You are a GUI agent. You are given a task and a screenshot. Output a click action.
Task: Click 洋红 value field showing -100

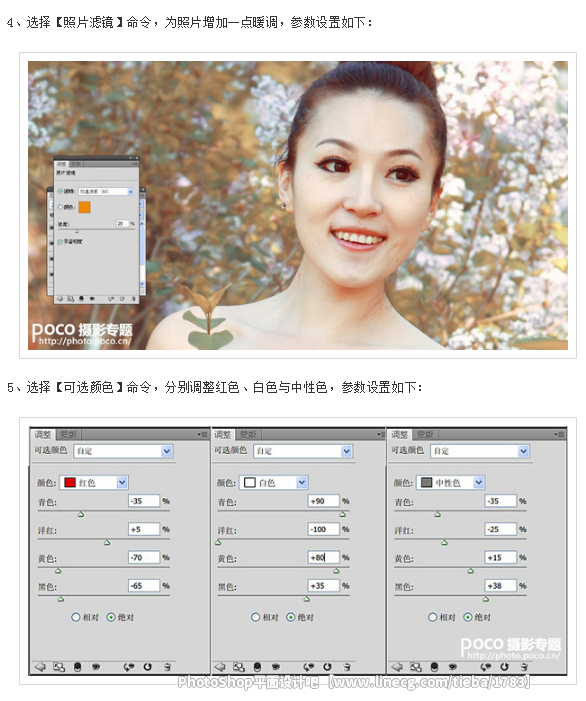324,529
